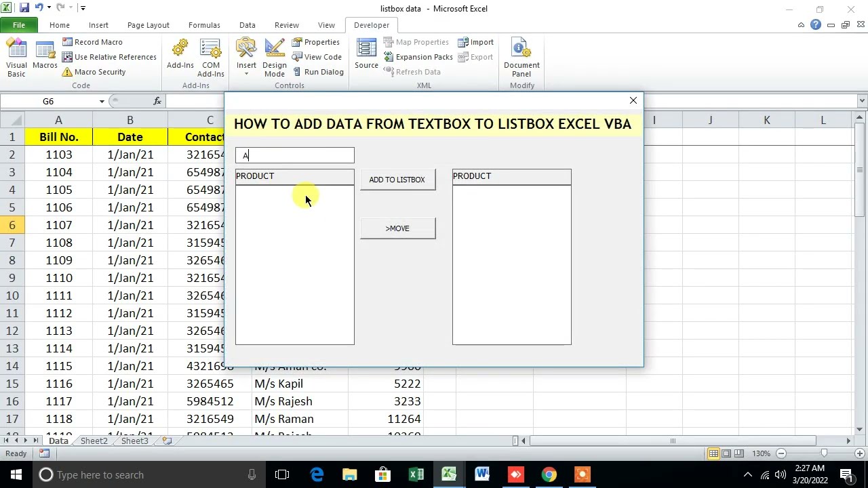Select the Sheet2 worksheet tab

click(94, 441)
